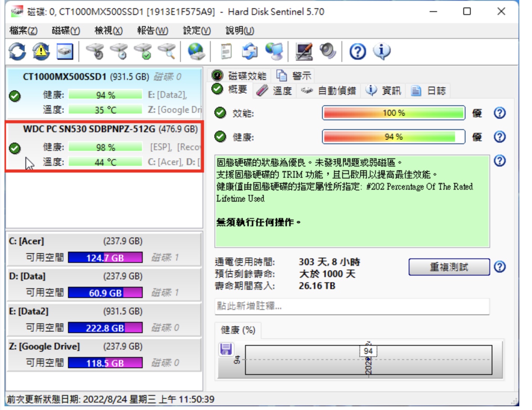This screenshot has height=410, width=532.
Task: Click the 118.5 GB free space bar
Action: pyautogui.click(x=105, y=363)
